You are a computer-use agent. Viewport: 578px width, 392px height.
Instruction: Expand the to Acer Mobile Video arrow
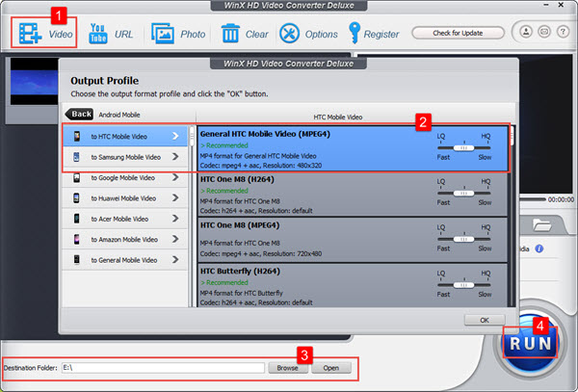pyautogui.click(x=175, y=219)
